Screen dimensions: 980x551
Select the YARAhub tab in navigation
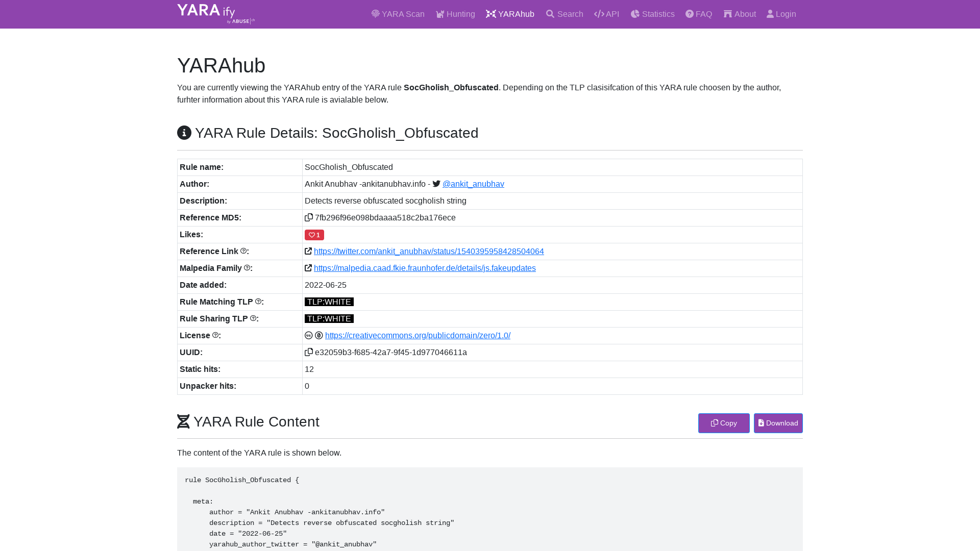[510, 14]
